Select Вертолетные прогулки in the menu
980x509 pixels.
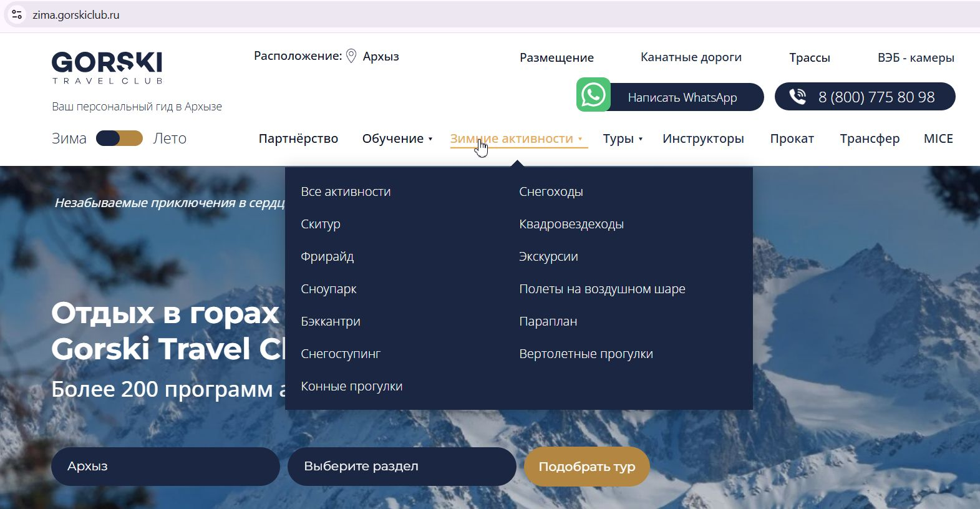pyautogui.click(x=586, y=354)
